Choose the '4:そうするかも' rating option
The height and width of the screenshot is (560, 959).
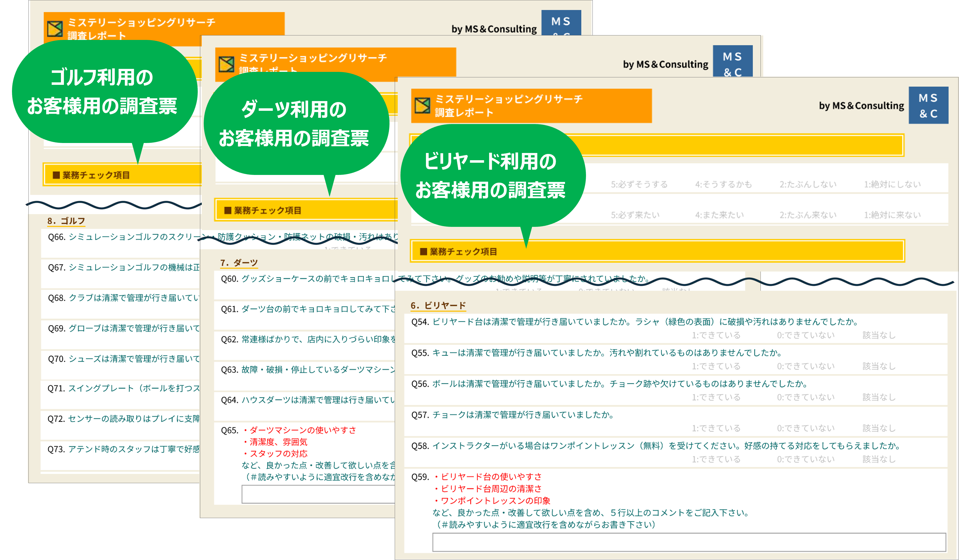point(724,184)
